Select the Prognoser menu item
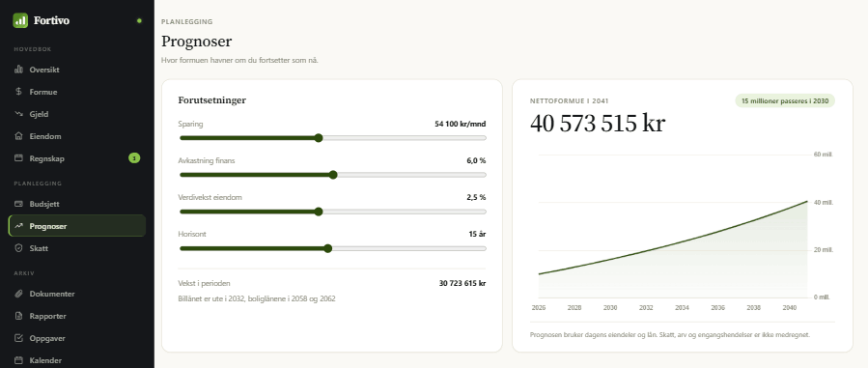Image resolution: width=868 pixels, height=368 pixels. 77,226
